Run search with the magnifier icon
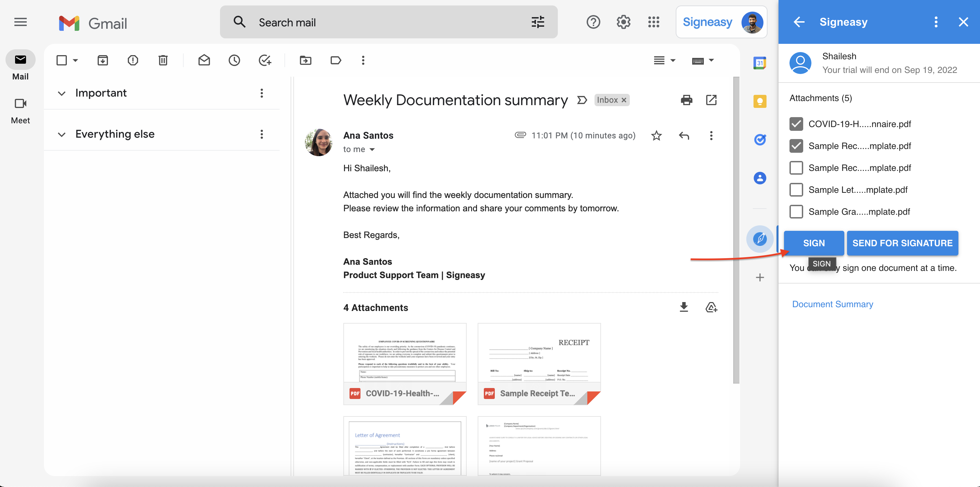Screen dimensions: 980x487 point(239,22)
